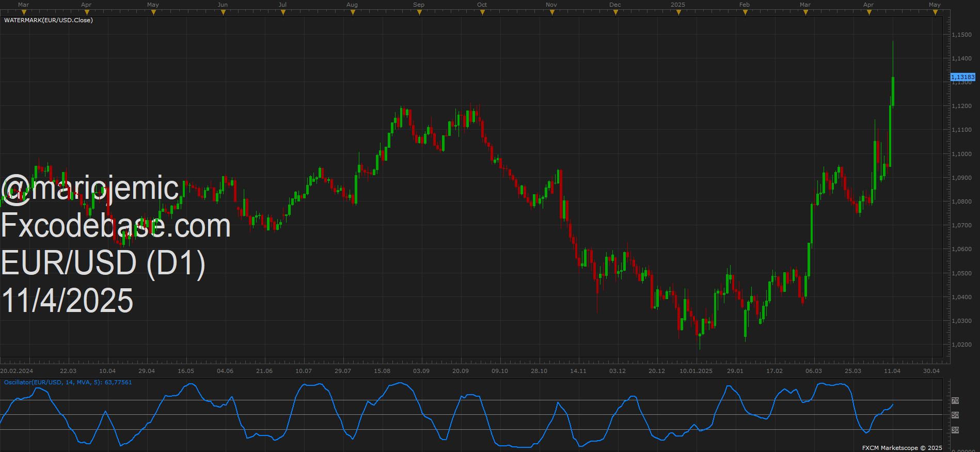Click the oscillator level 70 label
The image size is (980, 452).
coord(955,400)
